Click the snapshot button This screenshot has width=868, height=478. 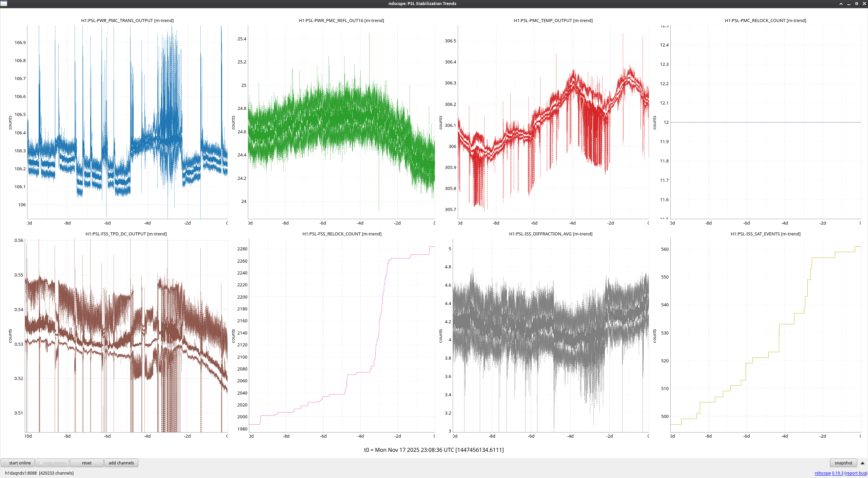click(x=843, y=463)
